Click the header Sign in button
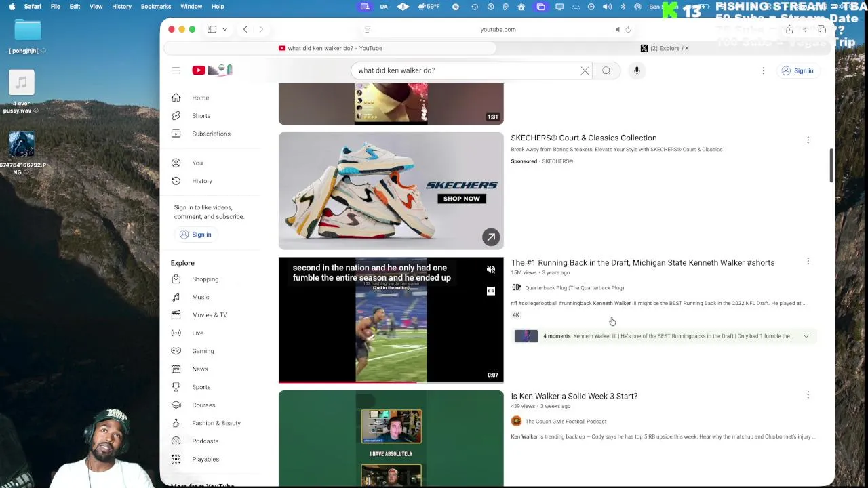868x488 pixels. pos(797,70)
